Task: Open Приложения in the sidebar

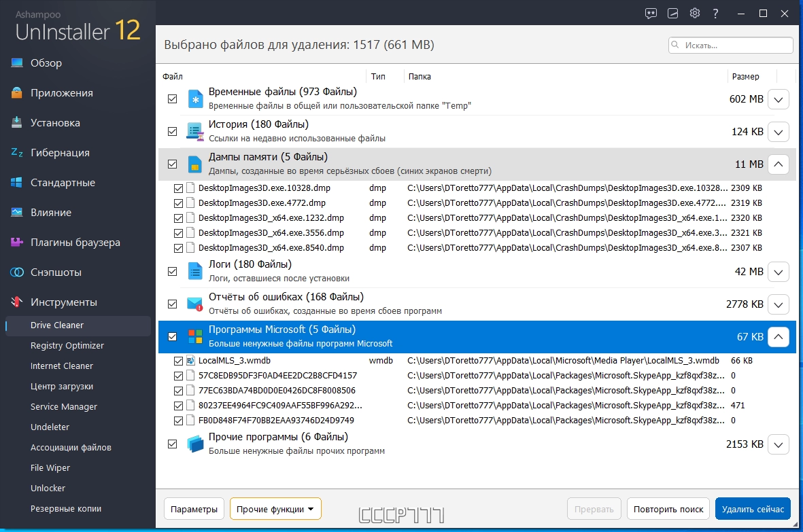Action: 61,93
